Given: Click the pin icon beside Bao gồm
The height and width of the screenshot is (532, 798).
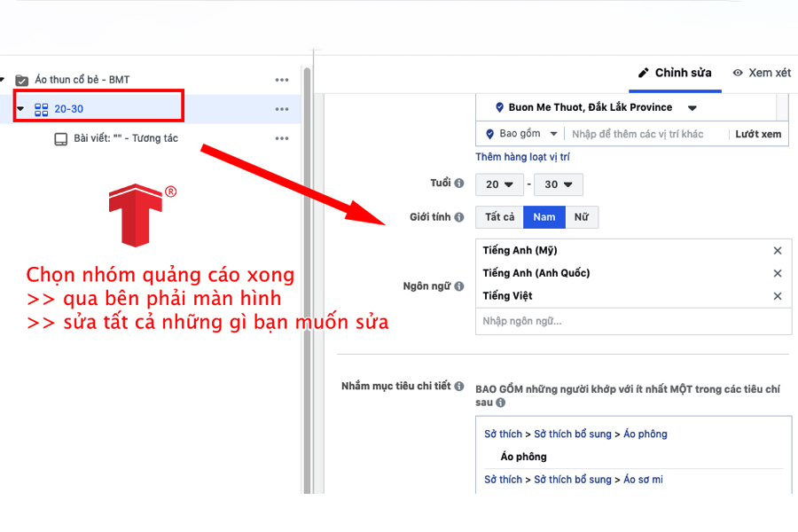Looking at the screenshot, I should 489,134.
